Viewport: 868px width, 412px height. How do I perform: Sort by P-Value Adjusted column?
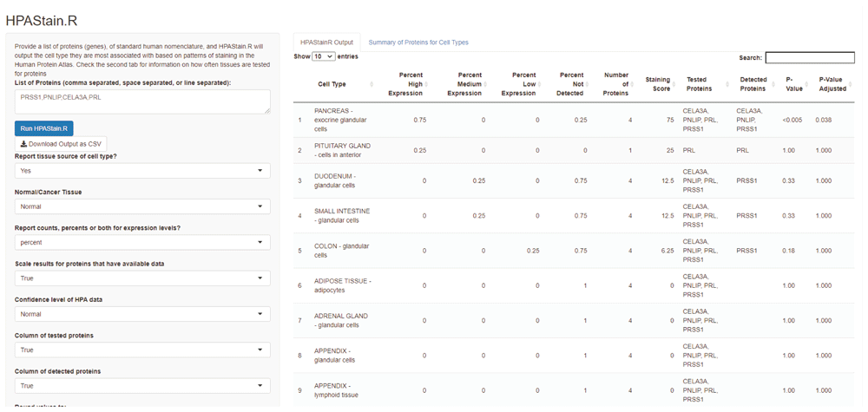click(832, 84)
